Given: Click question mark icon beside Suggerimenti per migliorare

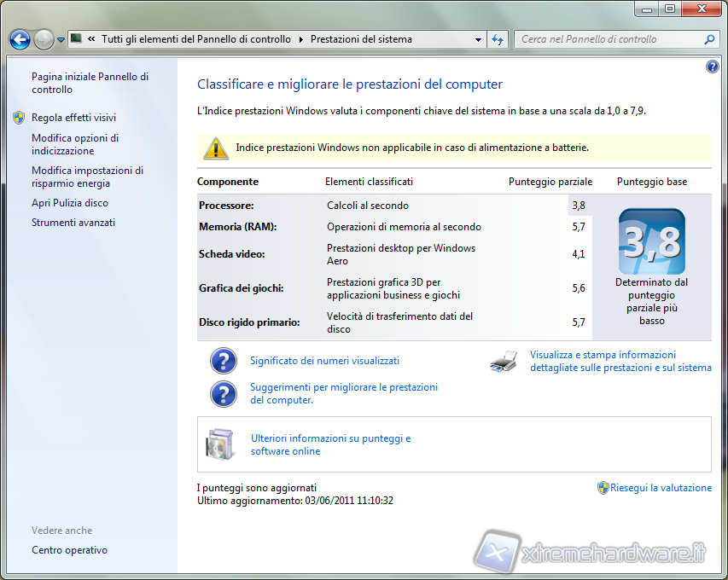Looking at the screenshot, I should click(223, 393).
